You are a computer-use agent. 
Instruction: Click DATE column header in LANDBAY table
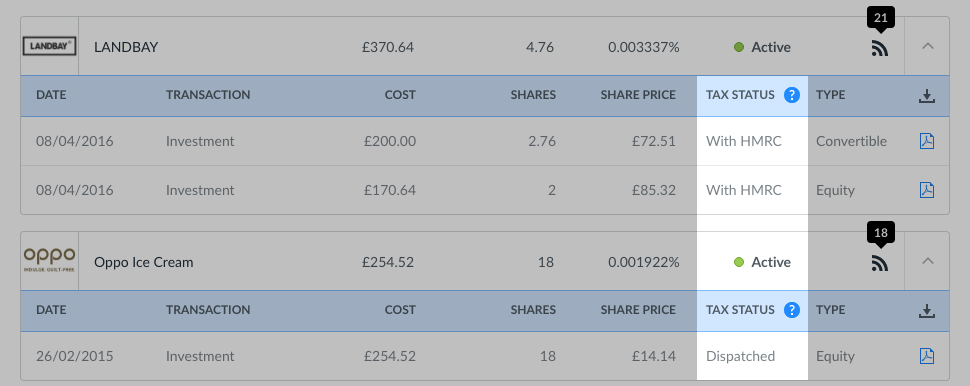point(51,95)
